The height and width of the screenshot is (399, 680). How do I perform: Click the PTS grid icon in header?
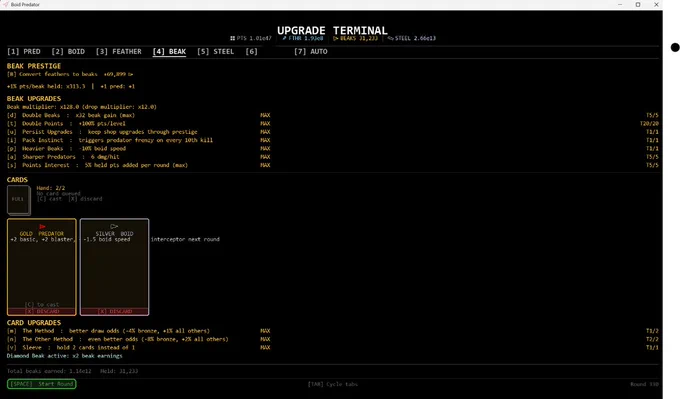[x=232, y=38]
